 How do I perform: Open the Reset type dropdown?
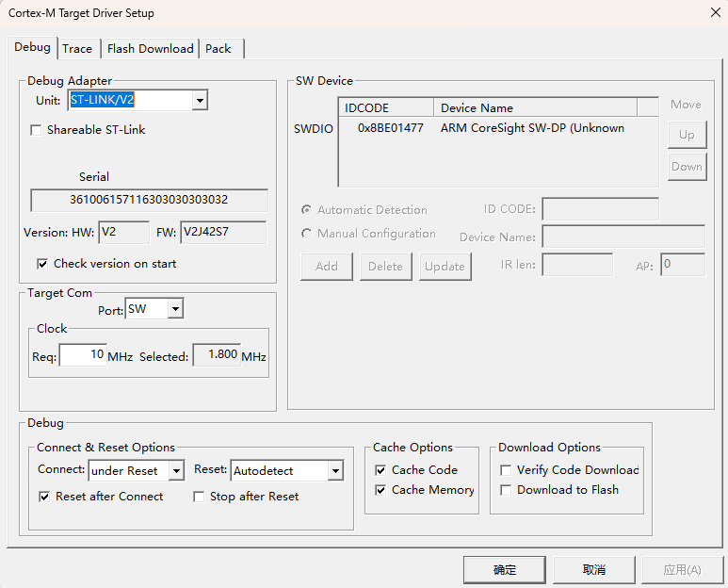click(335, 470)
